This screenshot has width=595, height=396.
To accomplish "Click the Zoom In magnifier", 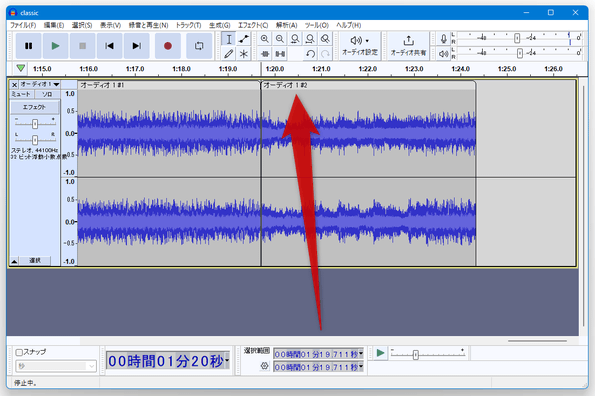I will 264,39.
